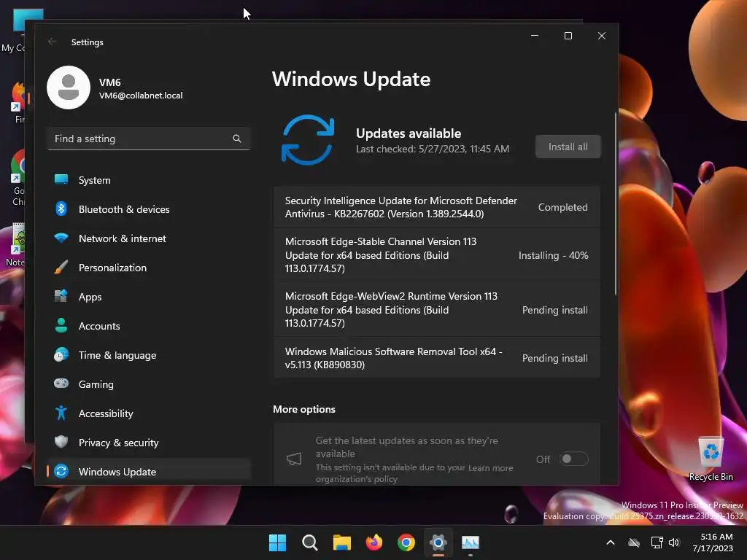Toggle the latest updates switch set to Off
Screen dimensions: 747x560
point(573,459)
